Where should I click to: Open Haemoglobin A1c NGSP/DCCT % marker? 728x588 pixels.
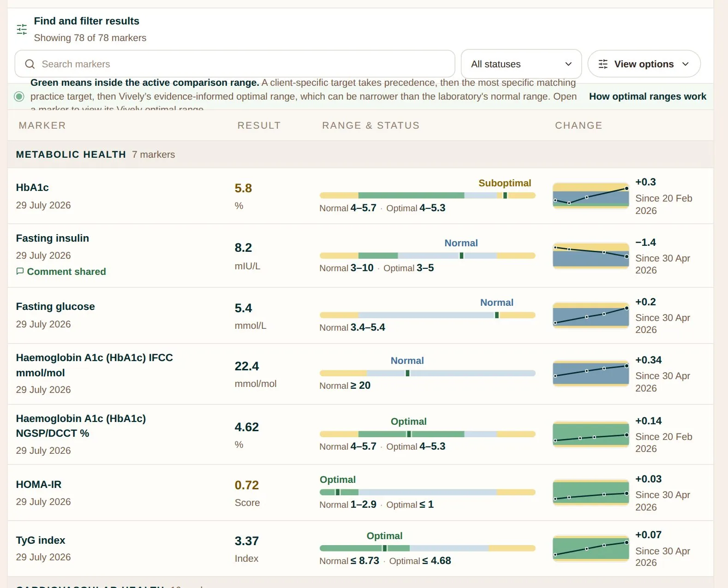click(x=81, y=426)
